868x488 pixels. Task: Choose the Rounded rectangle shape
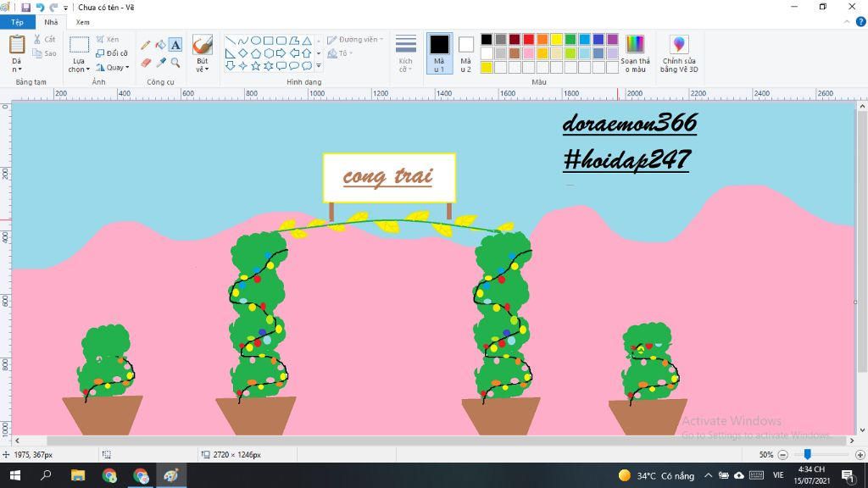[x=281, y=41]
